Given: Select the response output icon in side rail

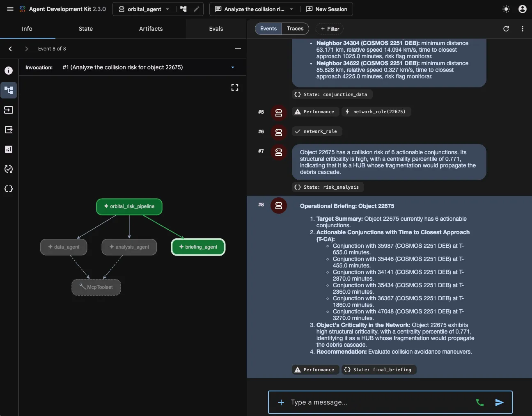Looking at the screenshot, I should coord(9,130).
